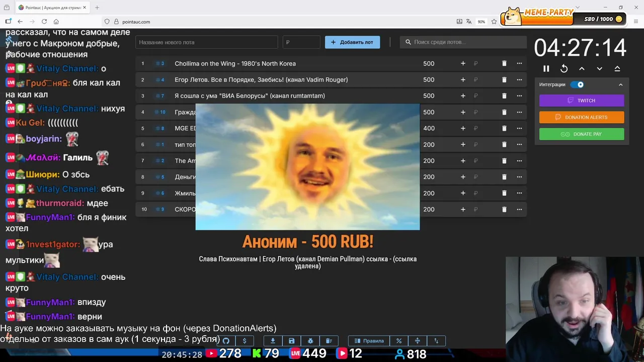Go back to the previous page

coord(20,22)
